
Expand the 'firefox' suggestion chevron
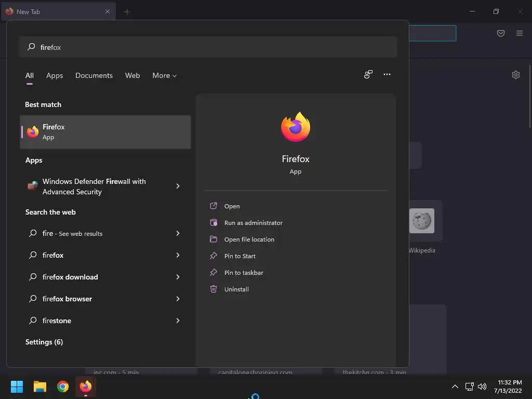click(178, 255)
